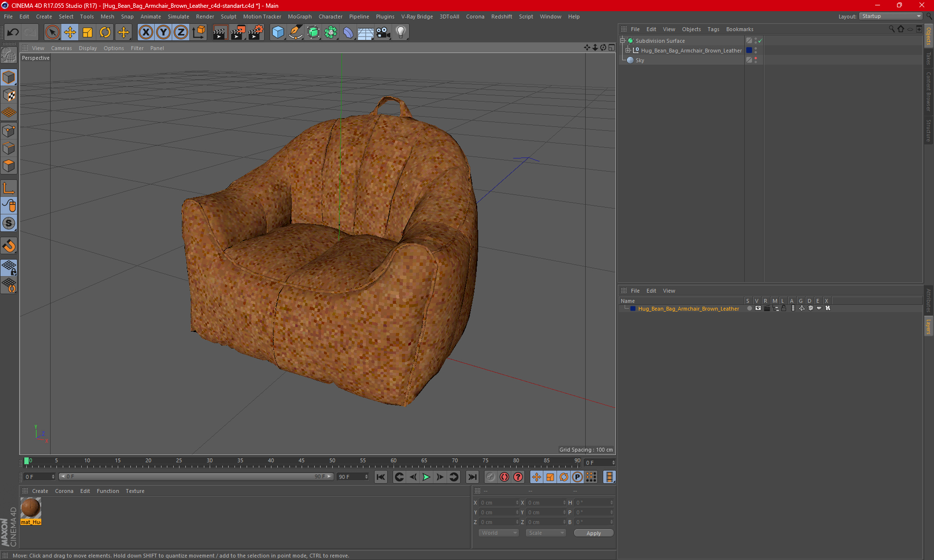Toggle layer render icon

(767, 308)
